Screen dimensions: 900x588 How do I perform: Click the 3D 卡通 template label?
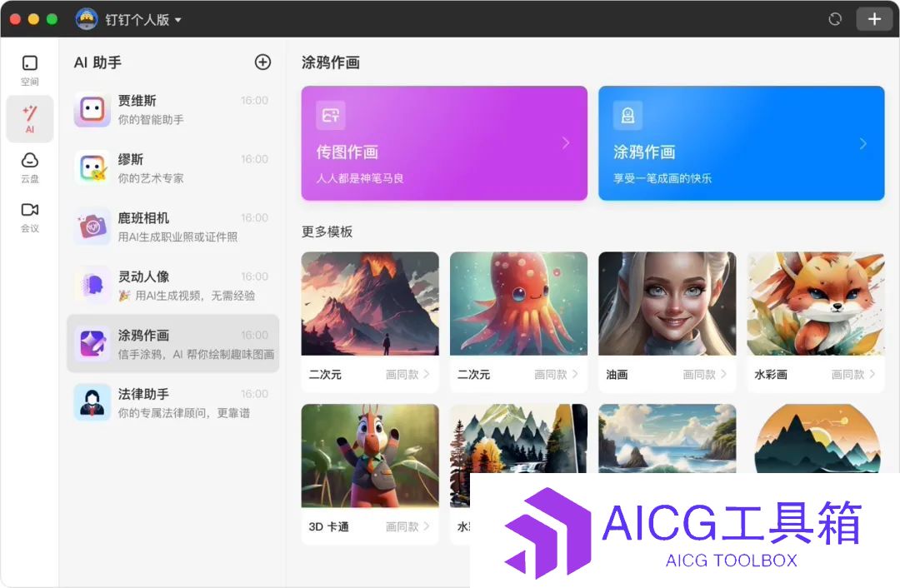(x=328, y=526)
